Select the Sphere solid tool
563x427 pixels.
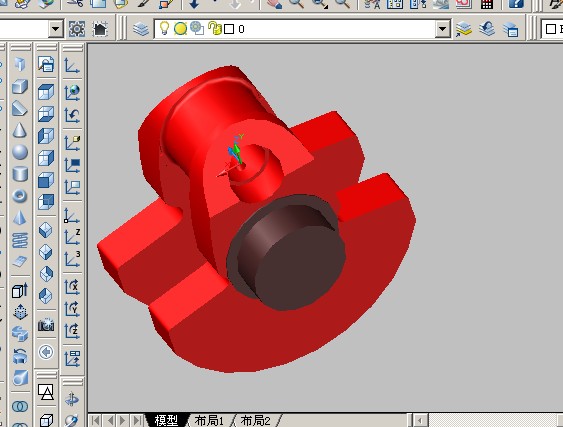(x=20, y=152)
